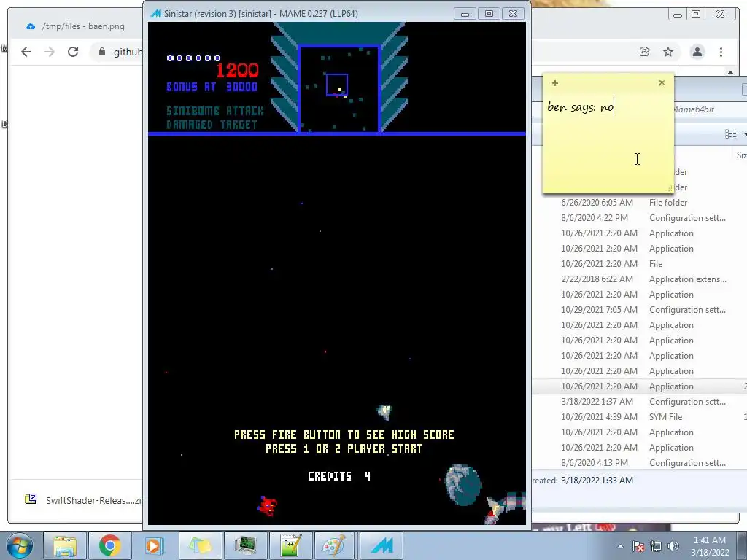The height and width of the screenshot is (560, 747).
Task: Select the 8/6/2020 4:13 PM Configuration row
Action: tap(639, 463)
